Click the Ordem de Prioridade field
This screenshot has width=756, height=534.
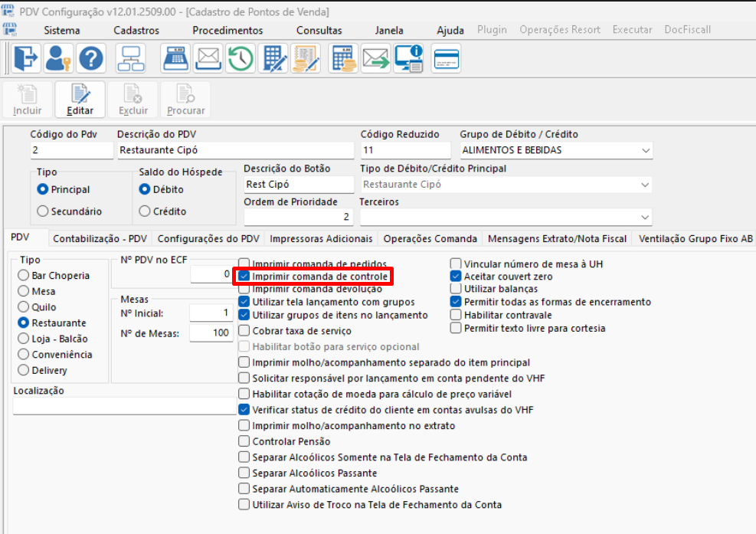[299, 217]
